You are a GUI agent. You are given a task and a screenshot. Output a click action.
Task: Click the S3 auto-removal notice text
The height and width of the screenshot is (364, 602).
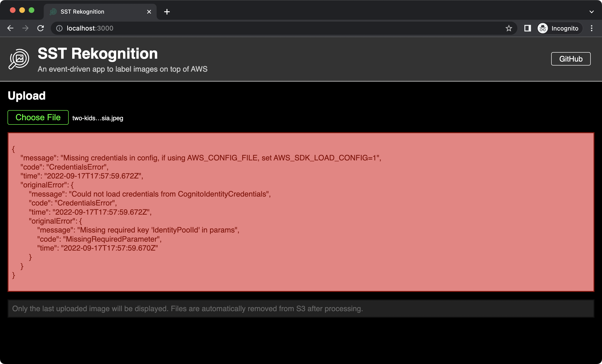coord(188,309)
